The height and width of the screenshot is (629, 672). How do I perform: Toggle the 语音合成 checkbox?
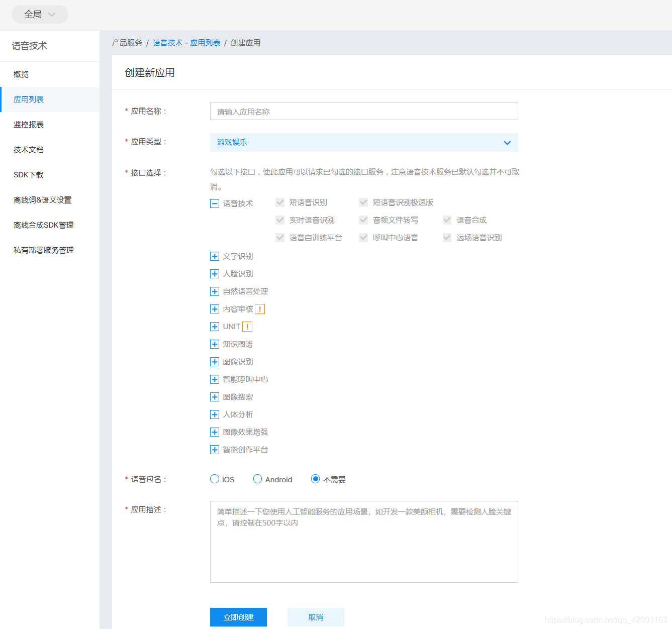pyautogui.click(x=447, y=220)
